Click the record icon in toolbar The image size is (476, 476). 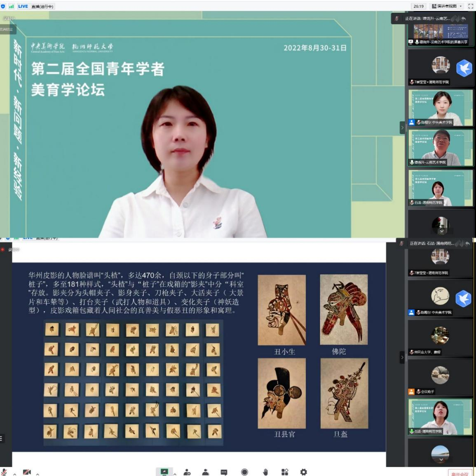(244, 472)
